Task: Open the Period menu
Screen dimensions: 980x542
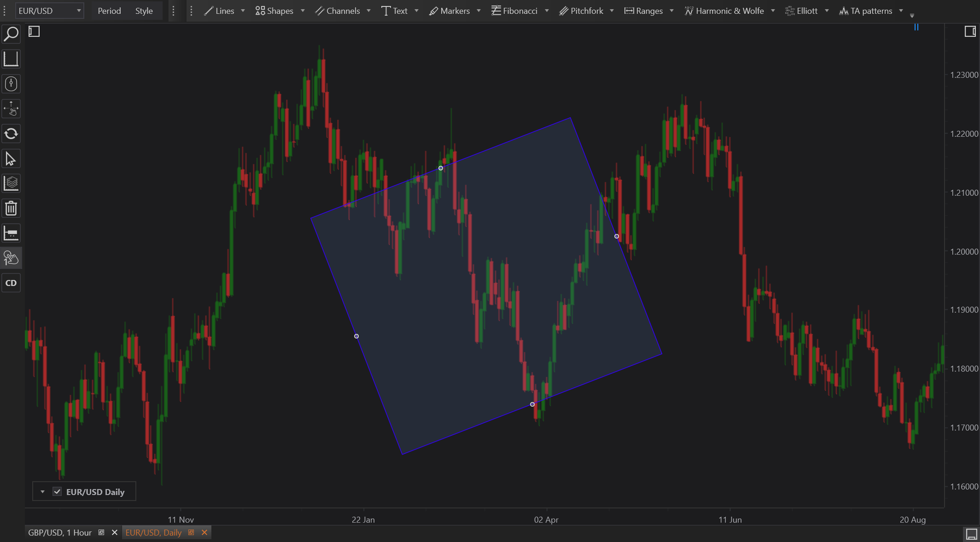Action: 109,11
